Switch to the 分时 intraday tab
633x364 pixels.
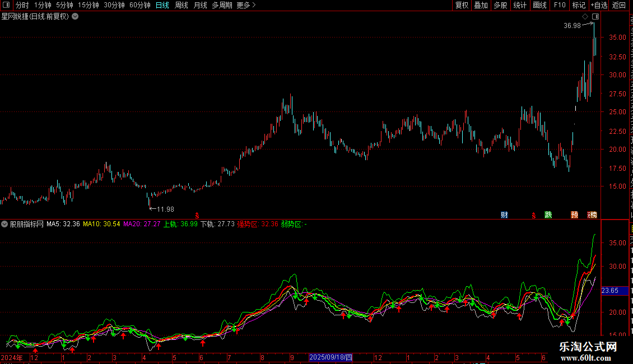click(22, 5)
